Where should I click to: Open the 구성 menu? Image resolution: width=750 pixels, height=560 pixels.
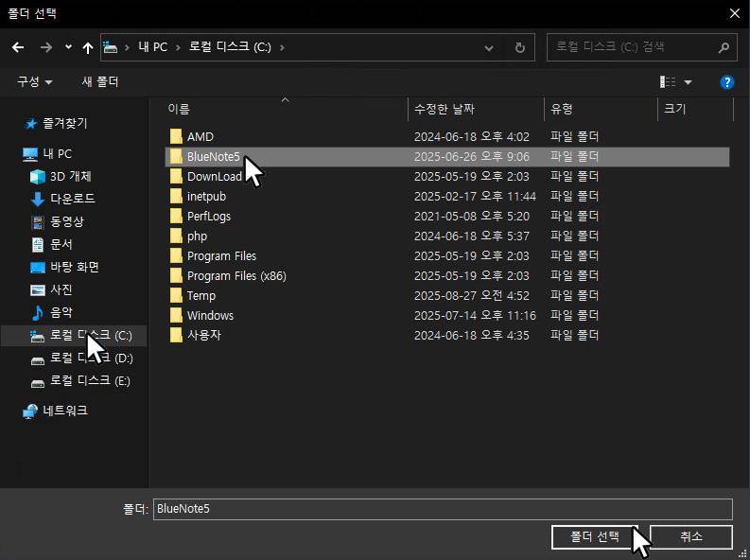point(34,81)
